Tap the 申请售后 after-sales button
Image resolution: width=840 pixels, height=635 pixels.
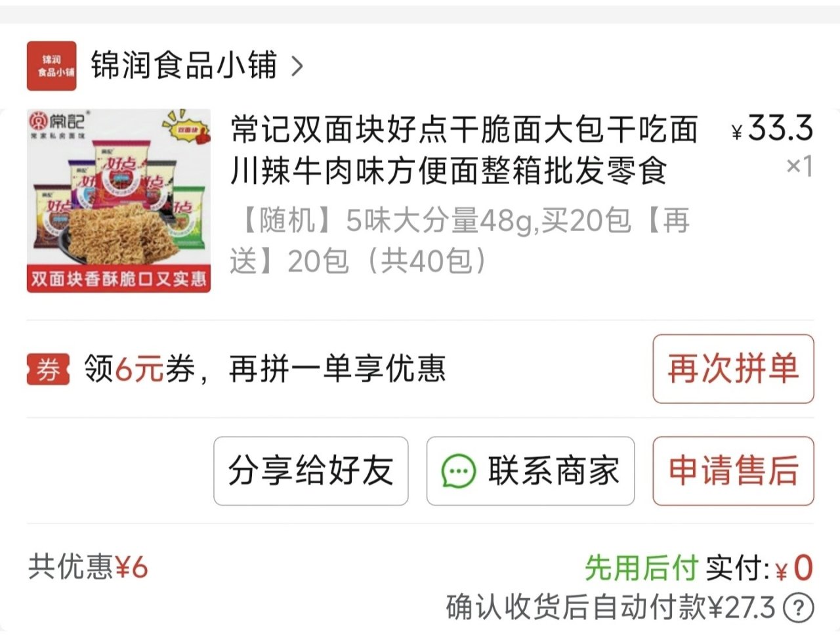(x=733, y=471)
